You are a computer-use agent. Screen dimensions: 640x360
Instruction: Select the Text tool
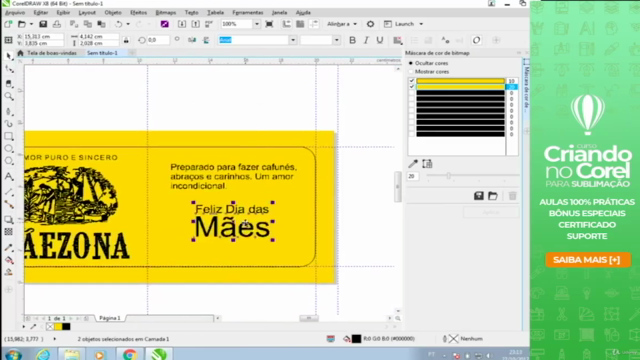pyautogui.click(x=9, y=177)
